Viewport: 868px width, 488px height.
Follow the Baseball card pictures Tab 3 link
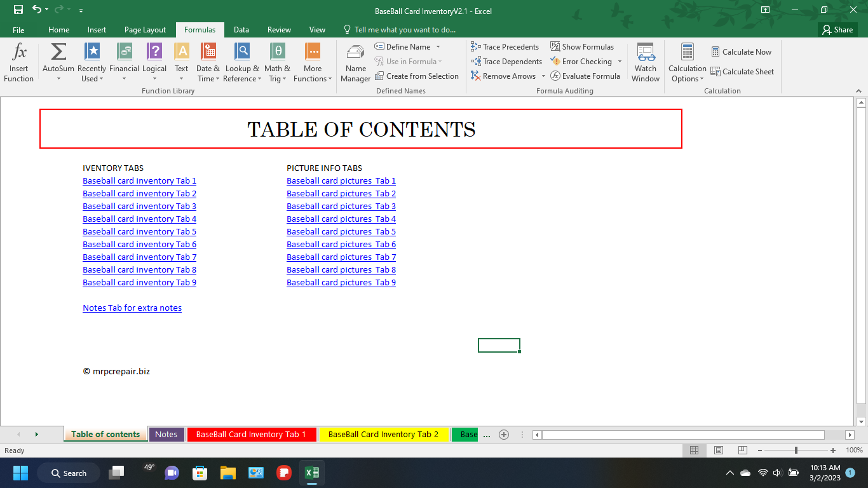click(x=341, y=207)
